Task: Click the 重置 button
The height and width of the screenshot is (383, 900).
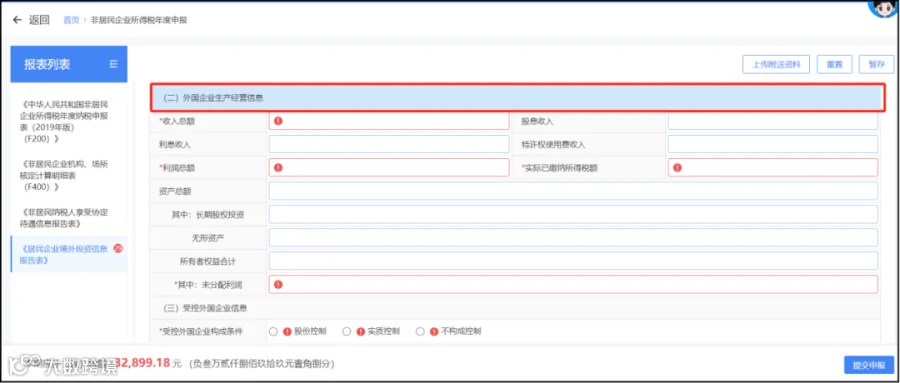Action: click(835, 64)
